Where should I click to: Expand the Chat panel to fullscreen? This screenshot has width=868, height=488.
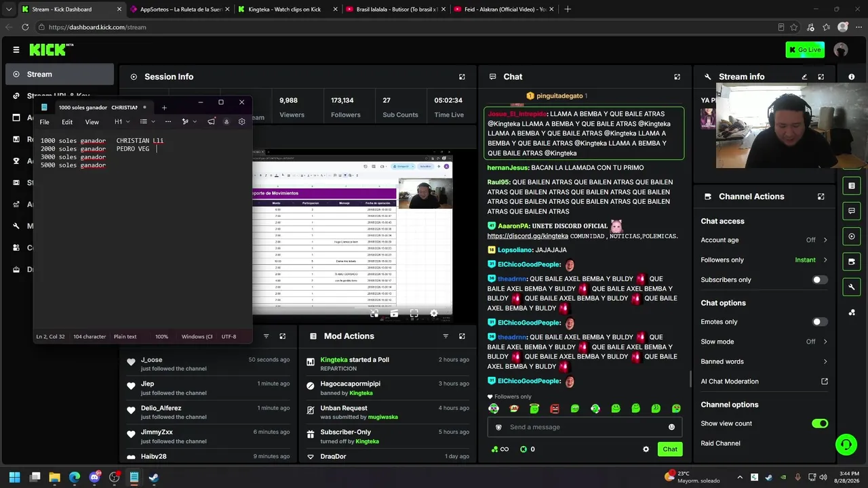677,77
